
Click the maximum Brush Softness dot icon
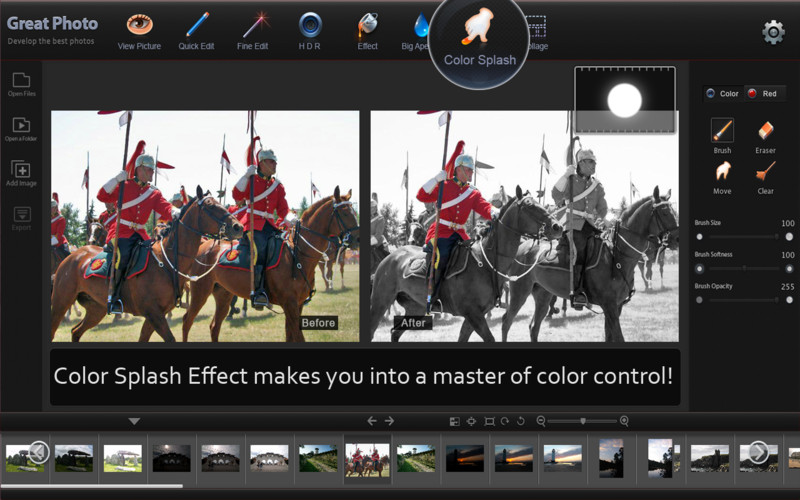coord(789,268)
